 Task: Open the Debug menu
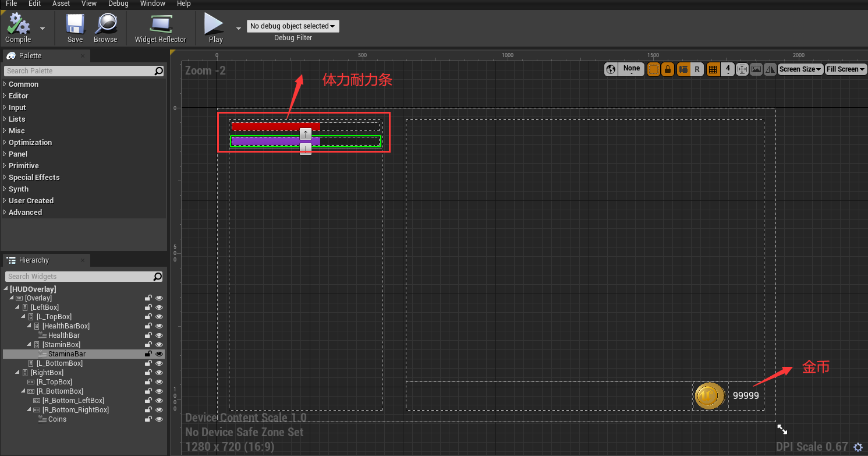pyautogui.click(x=118, y=3)
